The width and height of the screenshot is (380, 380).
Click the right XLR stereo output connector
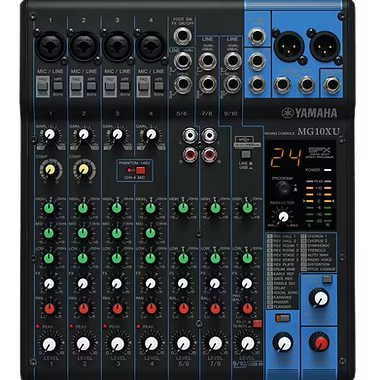click(325, 46)
